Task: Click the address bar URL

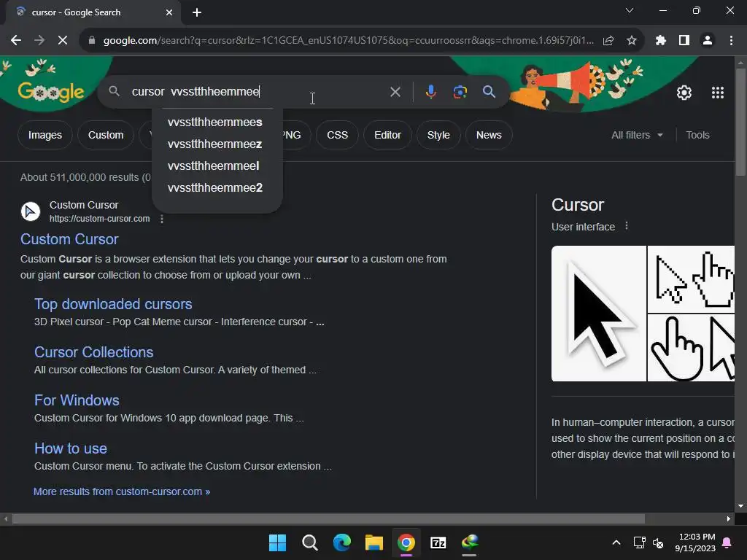Action: point(348,41)
